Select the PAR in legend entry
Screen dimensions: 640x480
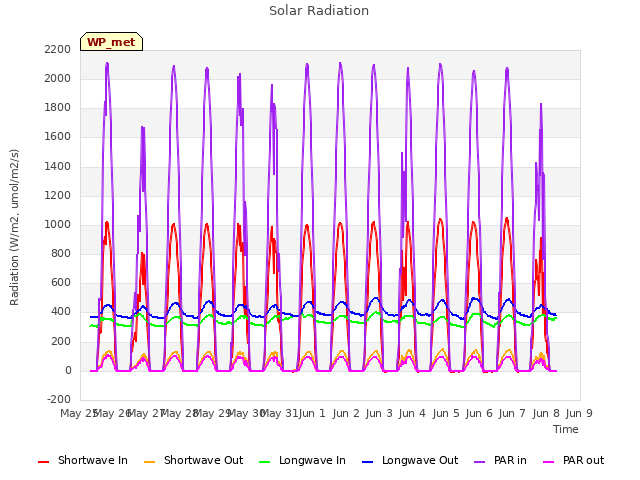[500, 460]
